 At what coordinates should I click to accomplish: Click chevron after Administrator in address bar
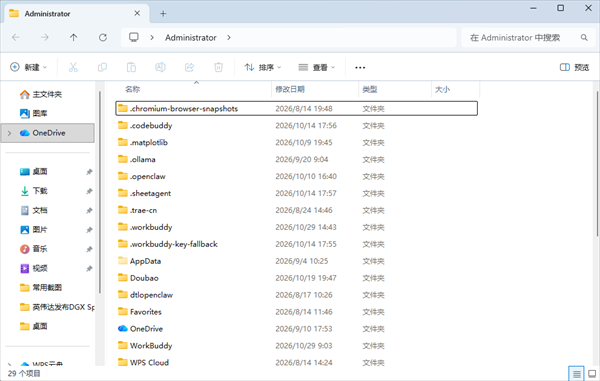229,37
